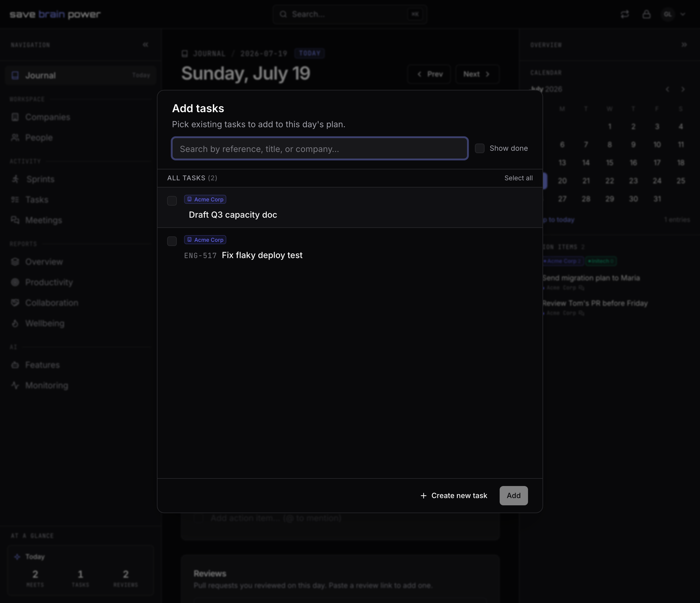
Task: Click the Sprints runner icon in sidebar
Action: [x=15, y=179]
